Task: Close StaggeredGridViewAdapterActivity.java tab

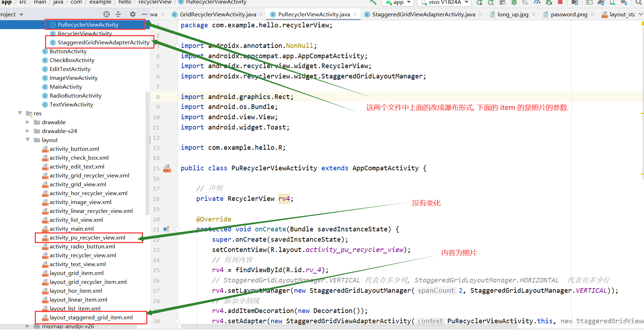Action: pos(480,14)
